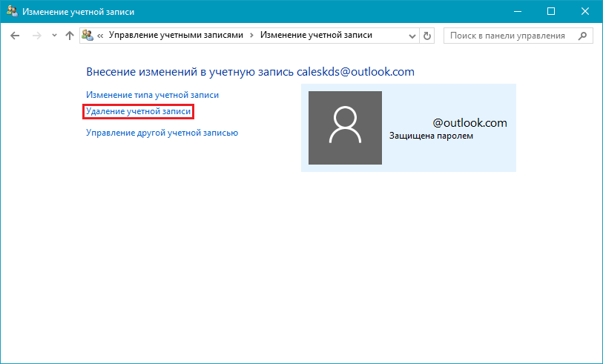Click the Back arrow in navigation bar
The height and width of the screenshot is (364, 603).
tap(15, 36)
